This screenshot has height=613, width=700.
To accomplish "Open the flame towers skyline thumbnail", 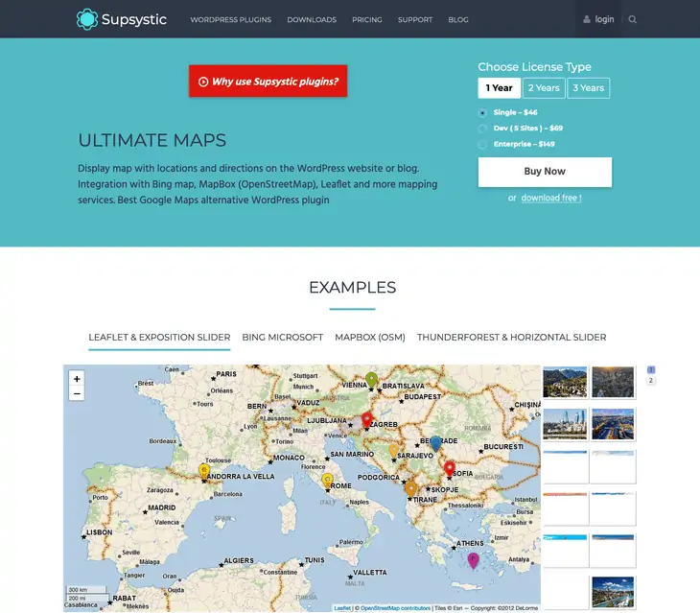I will point(565,424).
